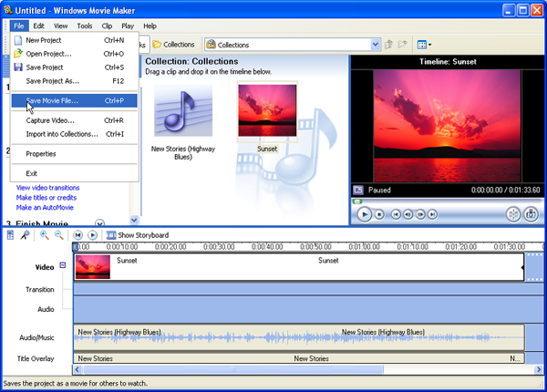Open the View menu
This screenshot has width=547, height=392.
[61, 26]
